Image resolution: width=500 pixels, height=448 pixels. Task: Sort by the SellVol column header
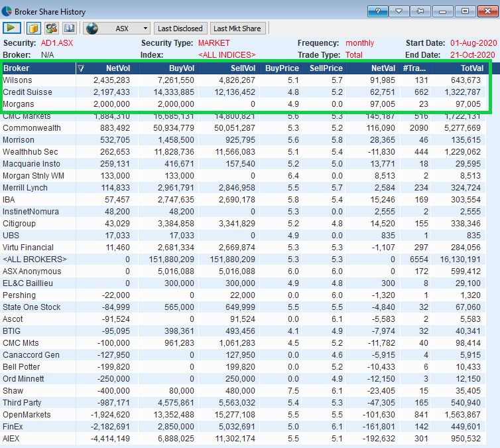tap(230, 68)
